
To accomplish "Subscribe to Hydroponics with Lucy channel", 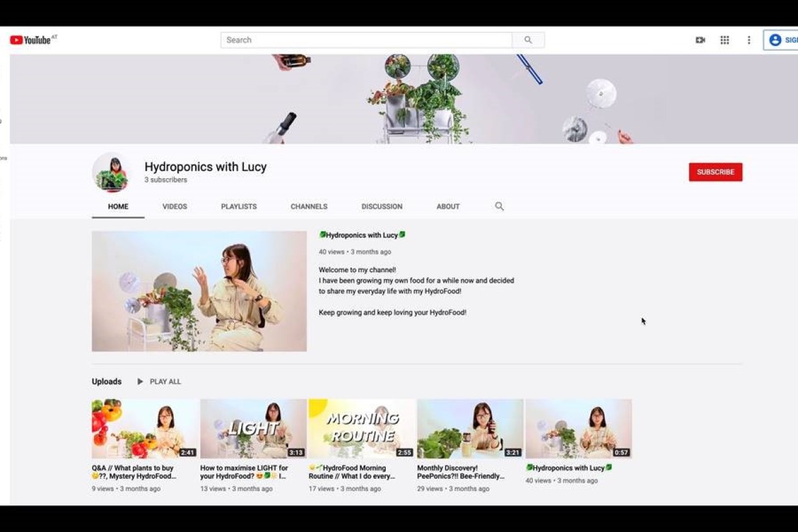I will [x=715, y=172].
